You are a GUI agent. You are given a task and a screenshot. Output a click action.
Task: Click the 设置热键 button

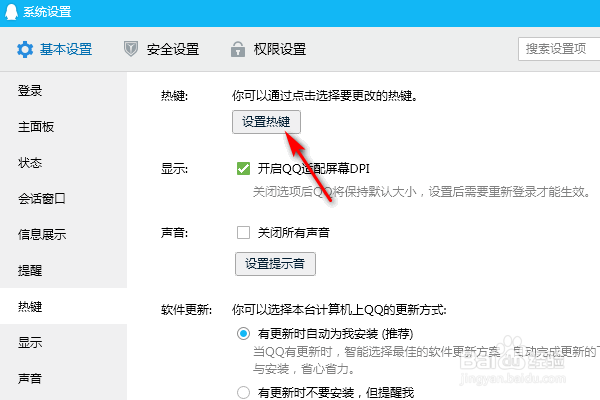coord(266,122)
